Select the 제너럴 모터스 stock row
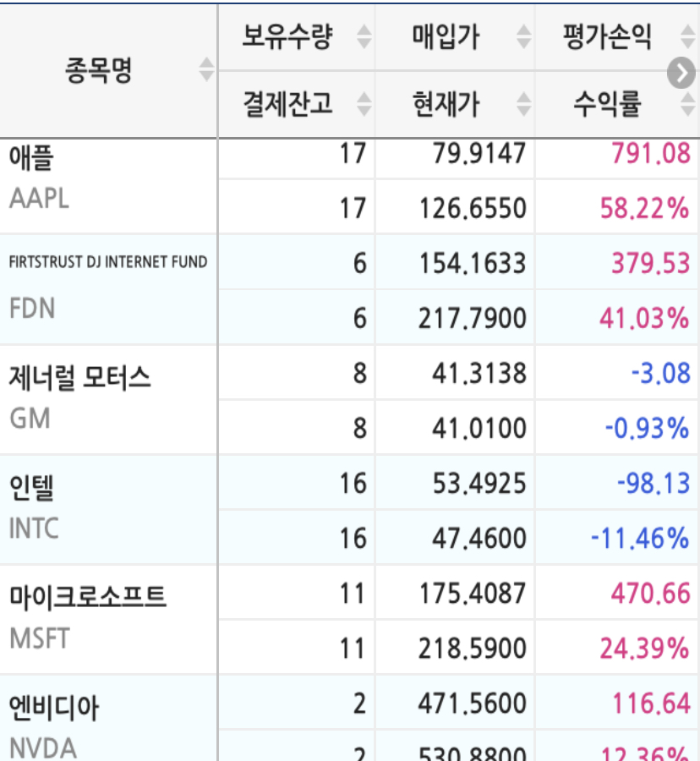The image size is (700, 761). point(80,377)
